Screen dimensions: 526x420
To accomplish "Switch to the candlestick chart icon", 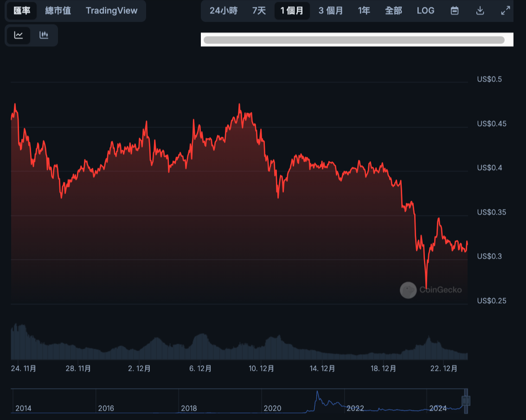I will pyautogui.click(x=44, y=35).
